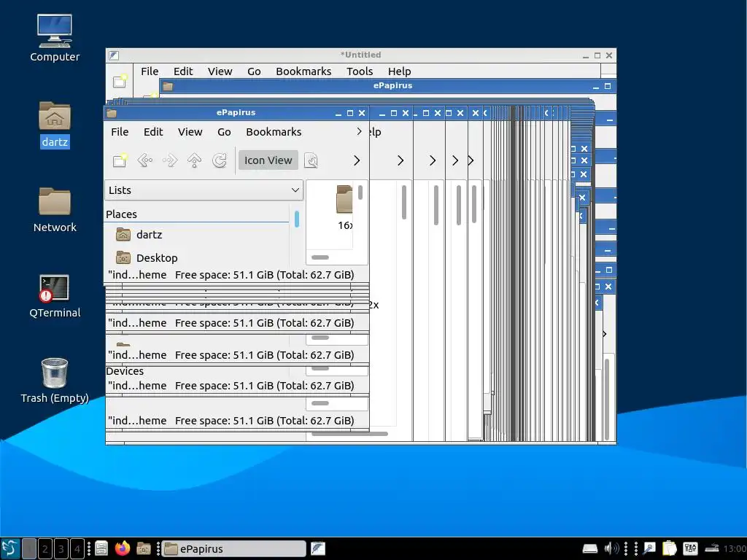747x560 pixels.
Task: Select the QTerminal desktop icon
Action: point(55,296)
